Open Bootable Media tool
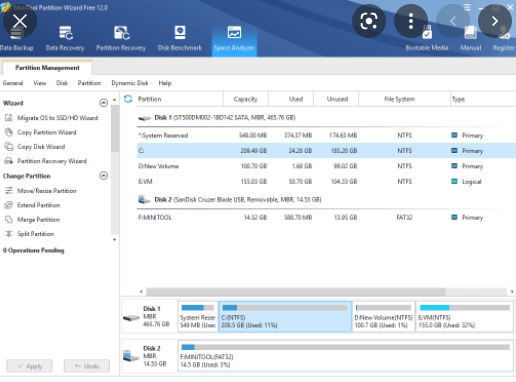The width and height of the screenshot is (516, 382). (x=427, y=39)
